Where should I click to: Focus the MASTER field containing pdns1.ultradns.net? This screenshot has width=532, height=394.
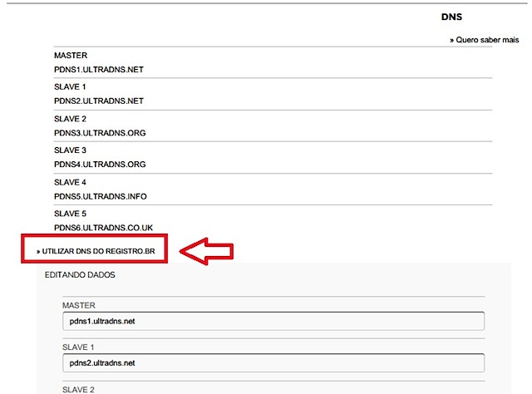point(273,322)
